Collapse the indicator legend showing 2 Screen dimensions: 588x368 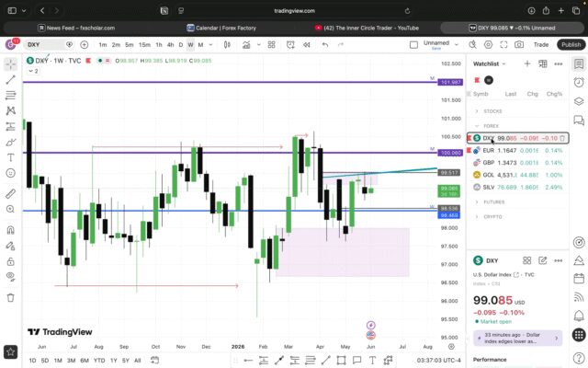[33, 71]
